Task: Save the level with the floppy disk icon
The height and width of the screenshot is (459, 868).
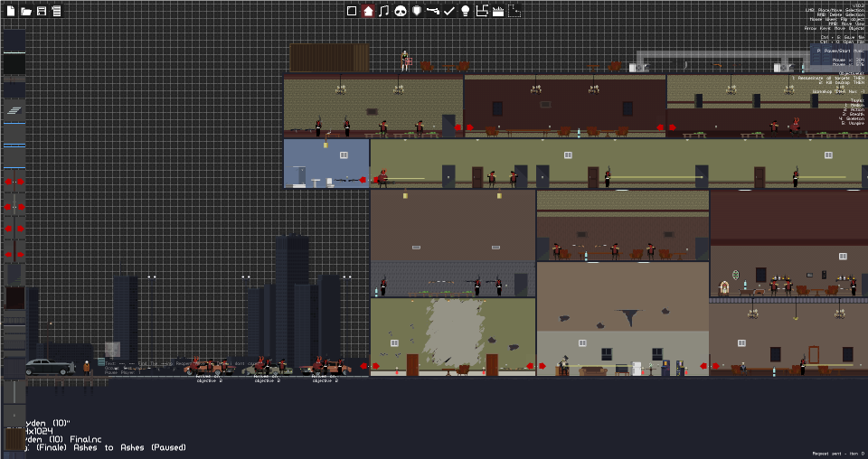Action: tap(42, 11)
